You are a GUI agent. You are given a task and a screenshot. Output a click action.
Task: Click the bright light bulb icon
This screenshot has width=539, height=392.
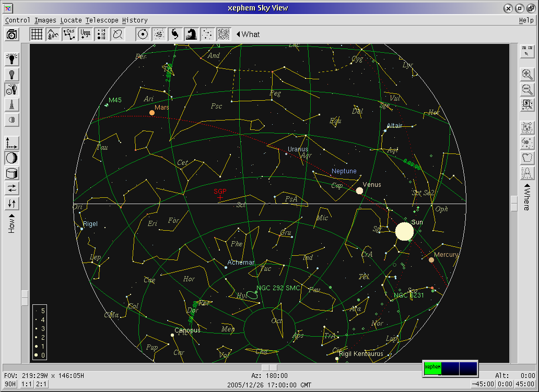pyautogui.click(x=12, y=59)
